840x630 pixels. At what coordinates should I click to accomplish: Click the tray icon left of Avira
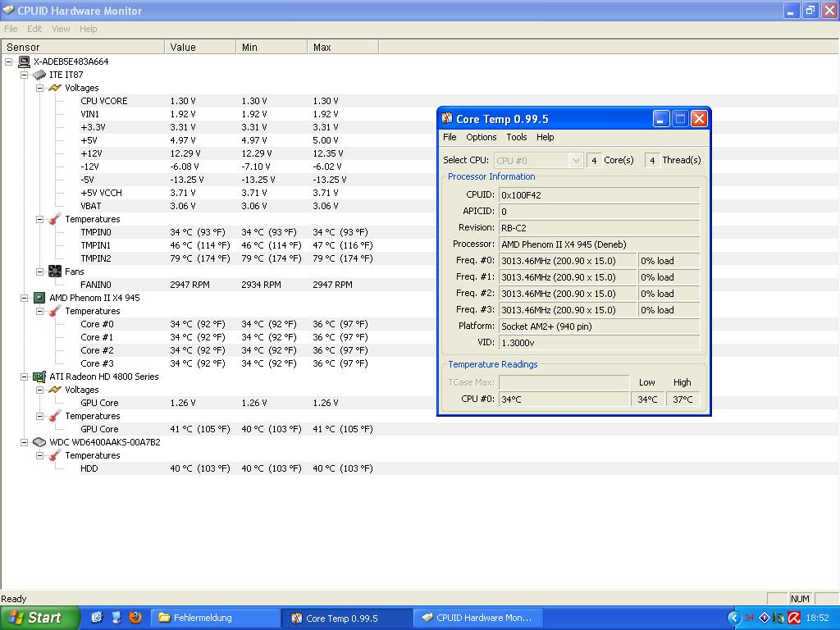(x=779, y=618)
